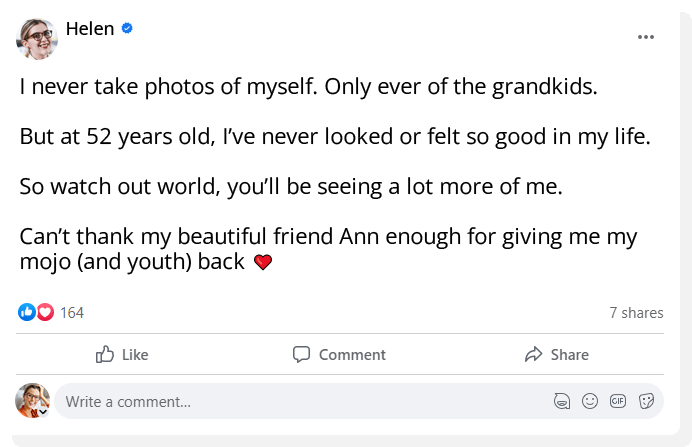
Task: Share Helen's post using Share button
Action: (x=556, y=355)
